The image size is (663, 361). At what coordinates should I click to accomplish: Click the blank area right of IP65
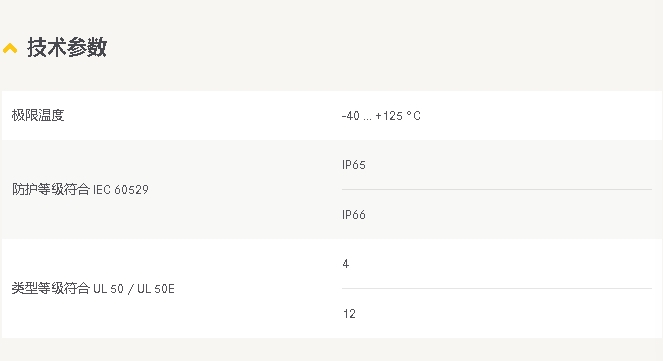pos(507,165)
